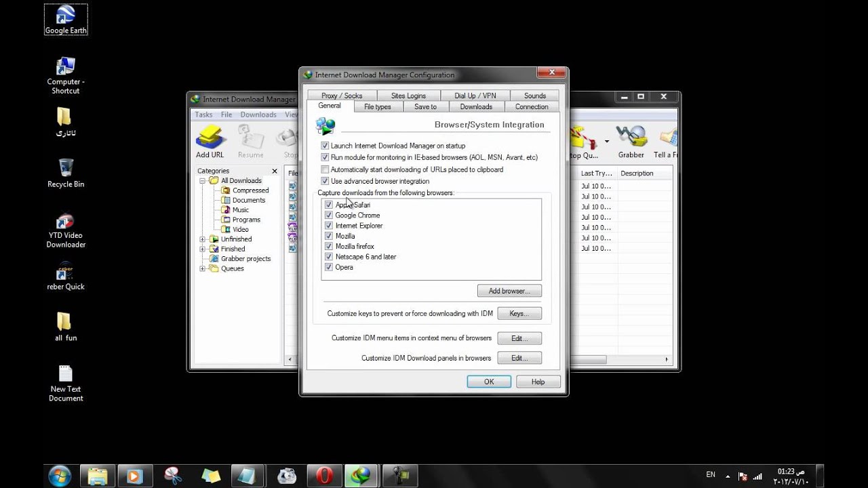Click the Add browser... button

(509, 291)
